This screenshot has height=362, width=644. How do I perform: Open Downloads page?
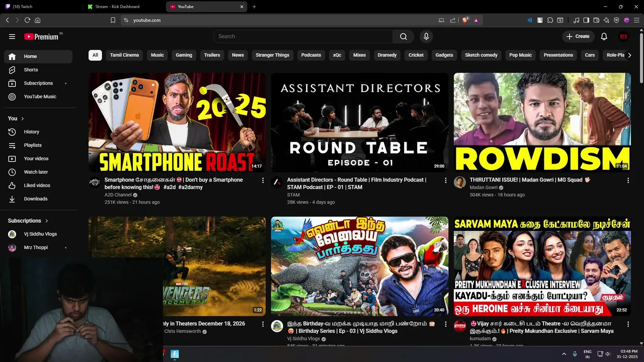pos(38,199)
